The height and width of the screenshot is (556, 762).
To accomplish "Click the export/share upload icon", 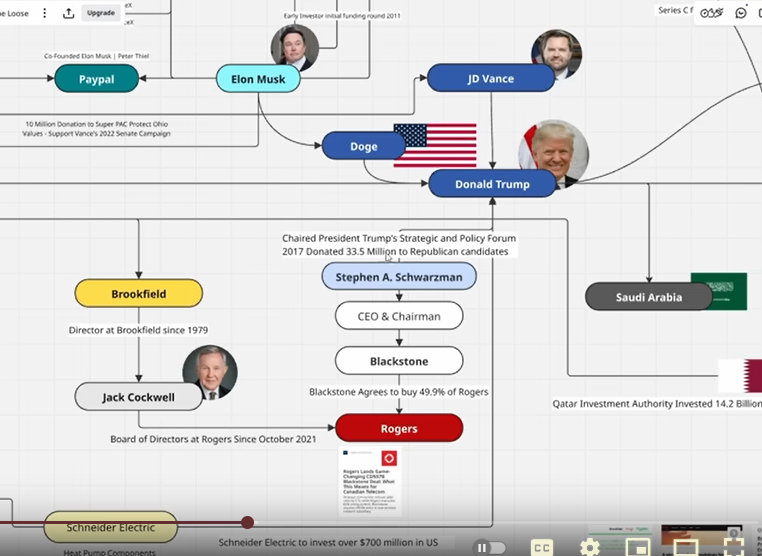I will point(69,13).
